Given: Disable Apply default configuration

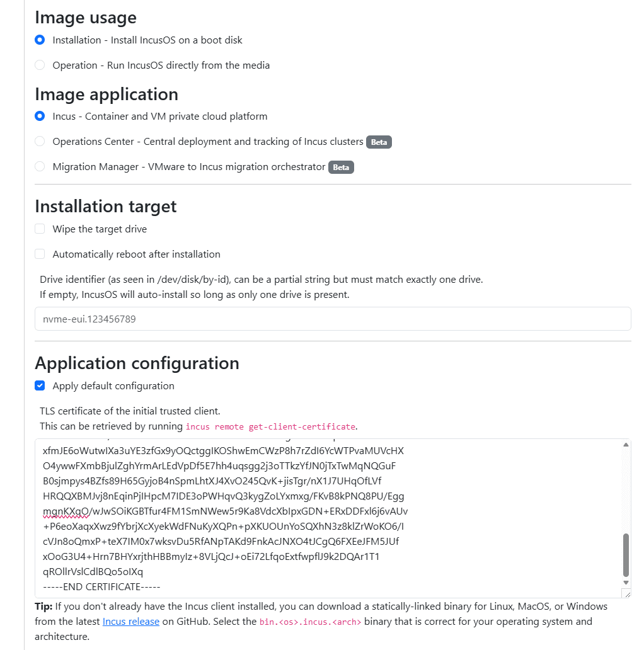Looking at the screenshot, I should (40, 385).
